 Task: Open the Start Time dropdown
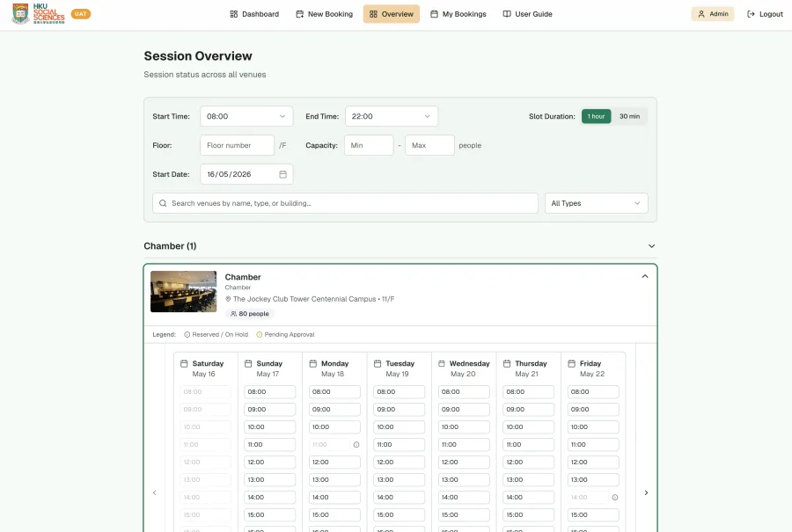246,116
